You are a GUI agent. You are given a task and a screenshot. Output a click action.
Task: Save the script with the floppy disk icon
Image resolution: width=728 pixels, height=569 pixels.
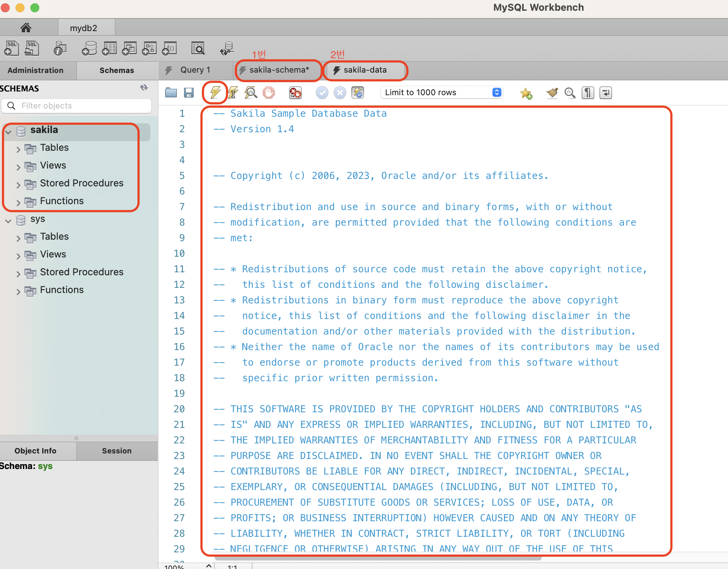(x=189, y=93)
